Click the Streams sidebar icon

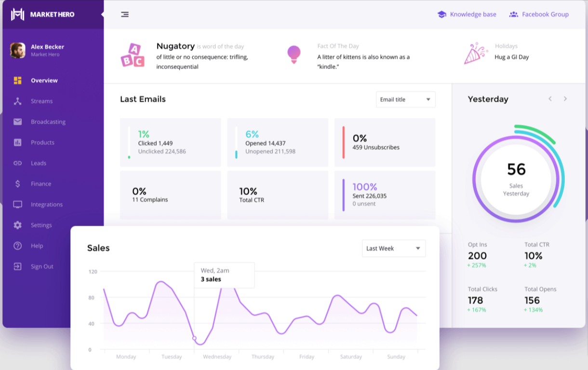[x=18, y=101]
